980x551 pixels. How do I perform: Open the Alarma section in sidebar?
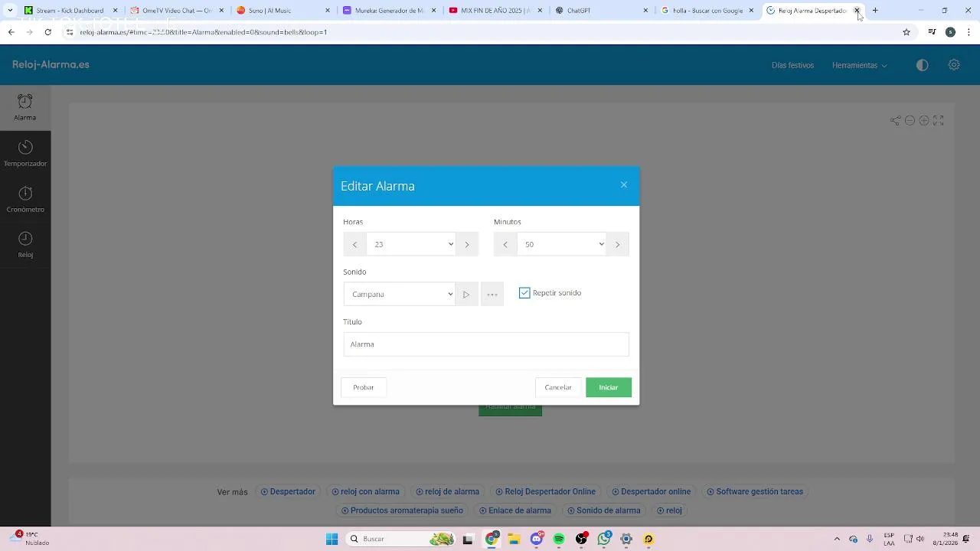click(x=25, y=108)
